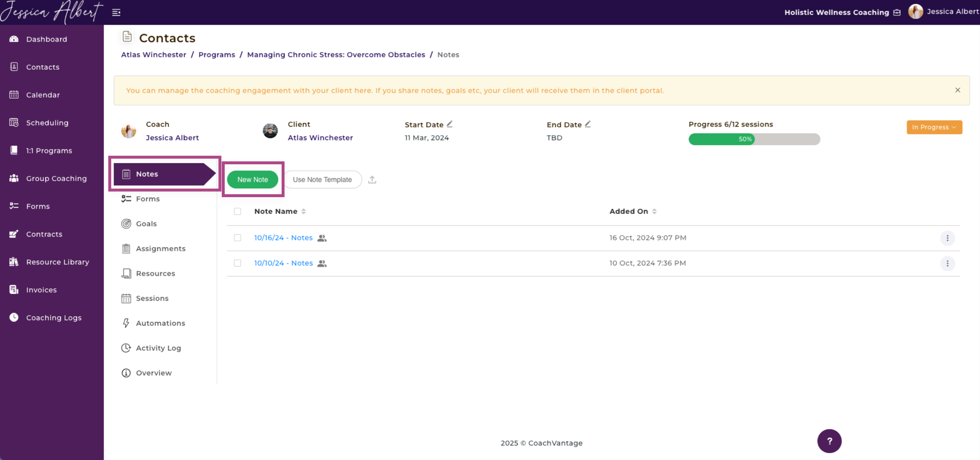This screenshot has width=980, height=460.
Task: Collapse the sidebar with the hamburger icon
Action: tap(116, 12)
